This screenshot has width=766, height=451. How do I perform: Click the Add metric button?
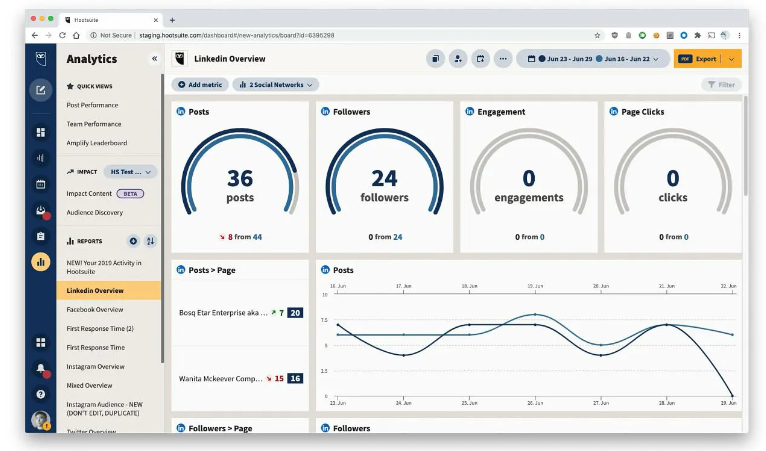coord(200,85)
